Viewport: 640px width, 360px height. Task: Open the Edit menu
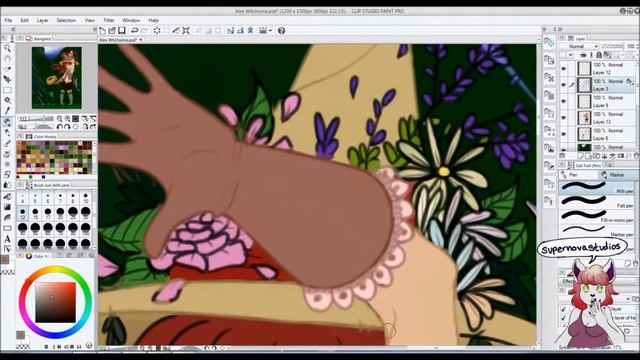24,20
